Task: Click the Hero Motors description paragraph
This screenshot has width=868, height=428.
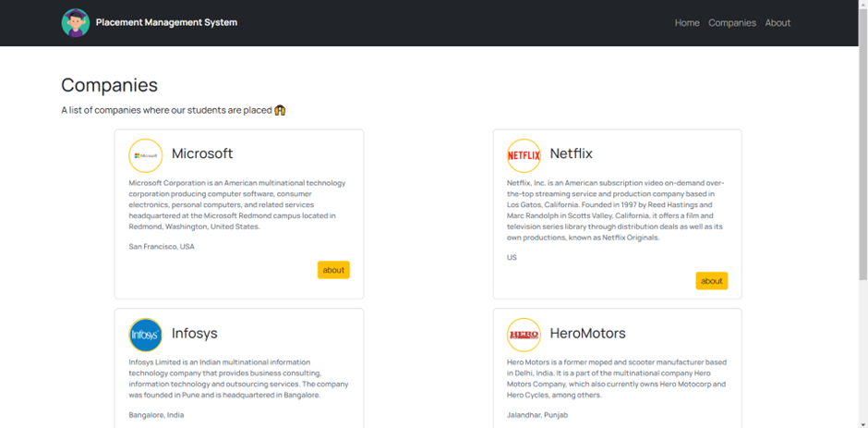Action: coord(617,379)
